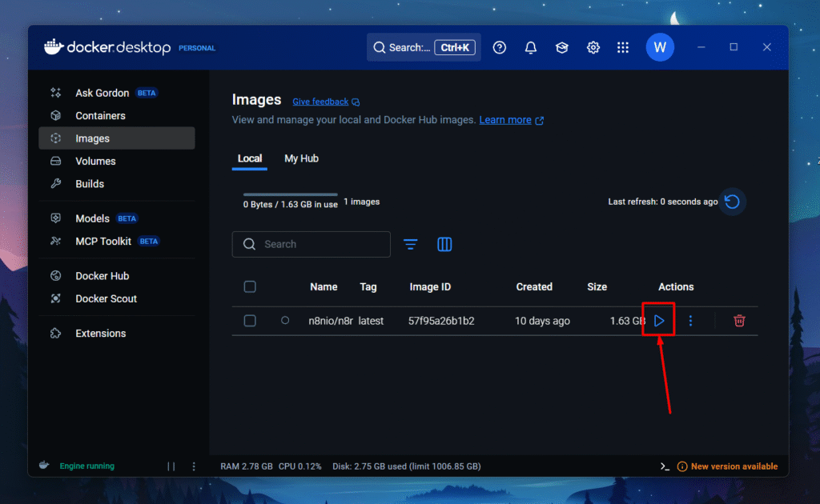Open the terminal icon in status bar
This screenshot has height=504, width=820.
tap(665, 466)
